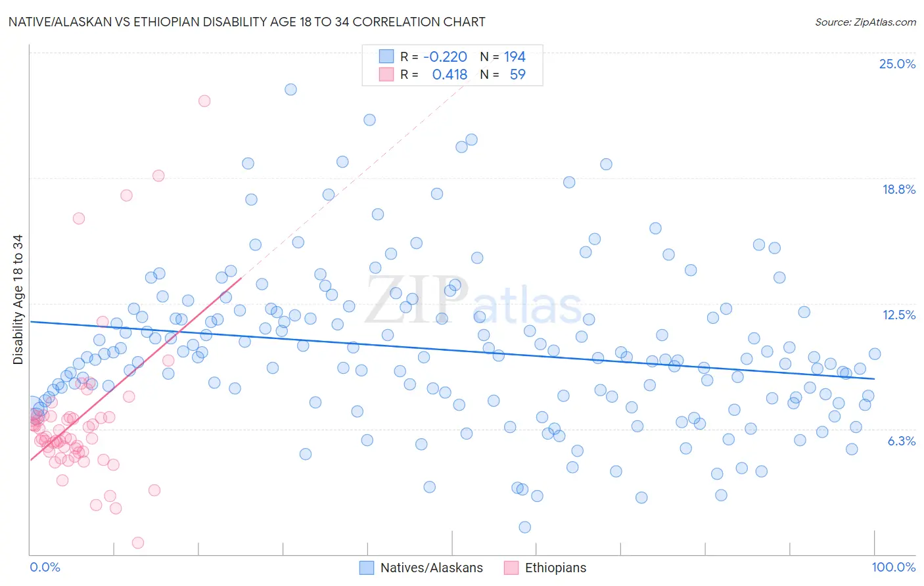Select the Natives/Alaskans legend label

[x=432, y=568]
